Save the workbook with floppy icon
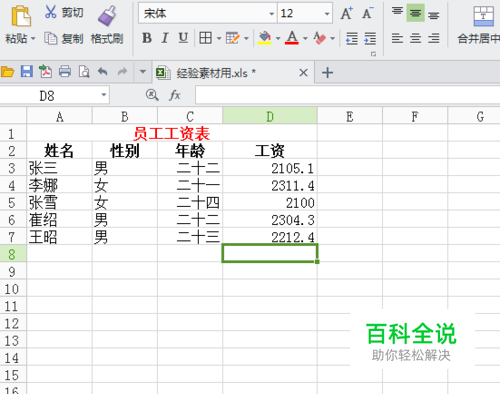Image resolution: width=500 pixels, height=394 pixels. coord(27,72)
